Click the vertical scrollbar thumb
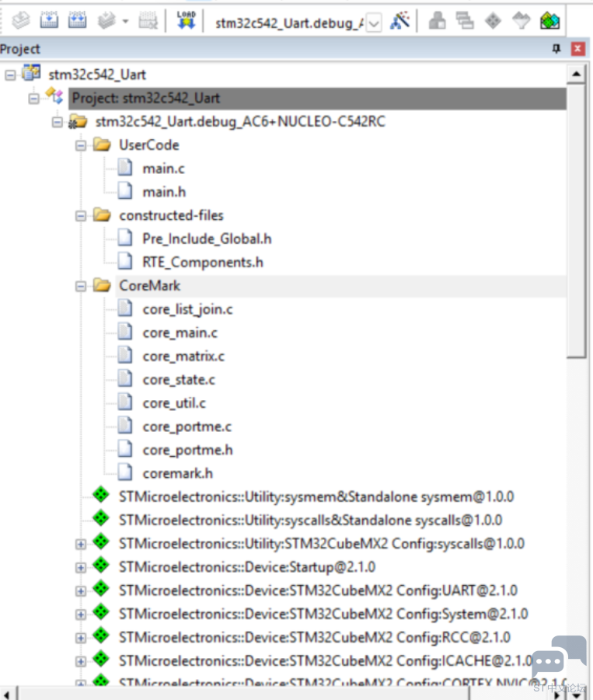The height and width of the screenshot is (700, 593). pyautogui.click(x=577, y=221)
